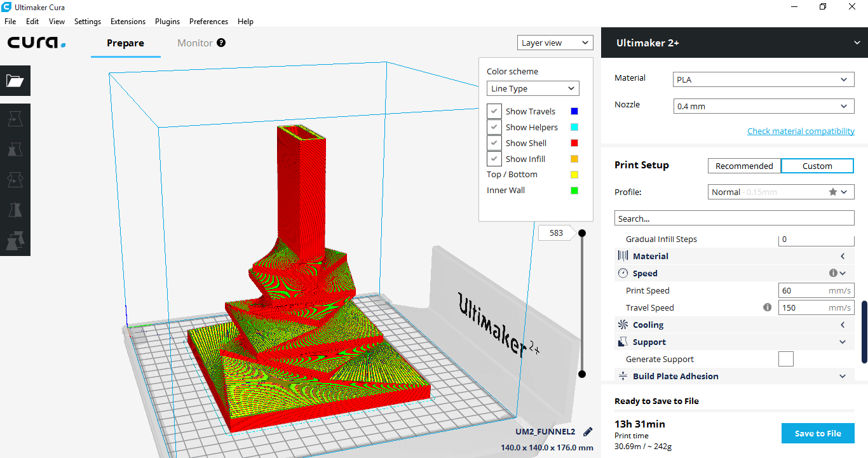Switch to Custom print setup

[x=817, y=166]
